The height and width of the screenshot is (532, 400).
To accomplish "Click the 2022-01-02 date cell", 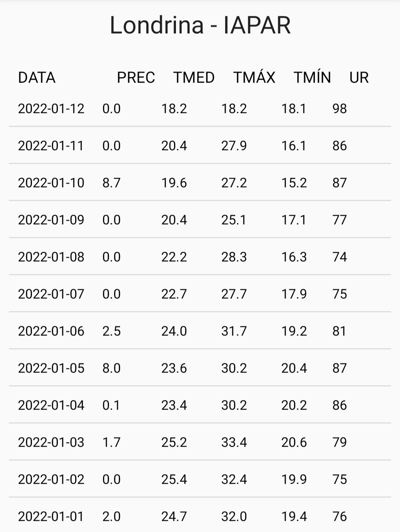I will (51, 479).
